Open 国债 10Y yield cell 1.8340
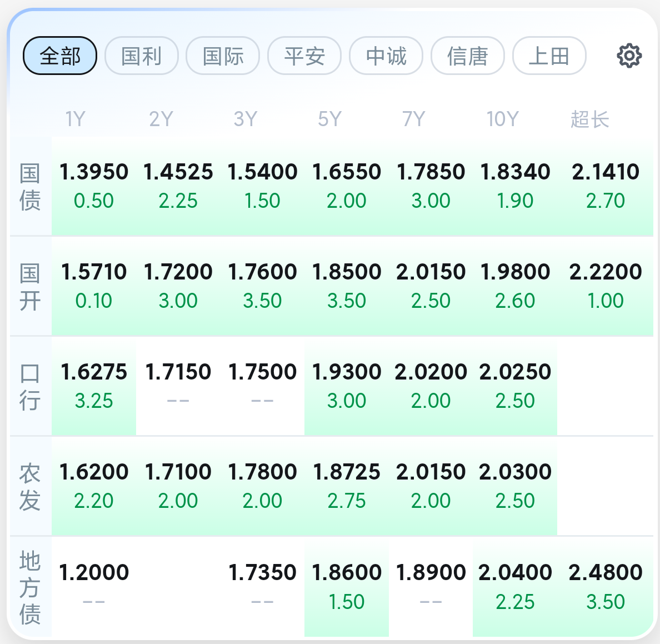Viewport: 660px width, 644px height. pos(515,186)
